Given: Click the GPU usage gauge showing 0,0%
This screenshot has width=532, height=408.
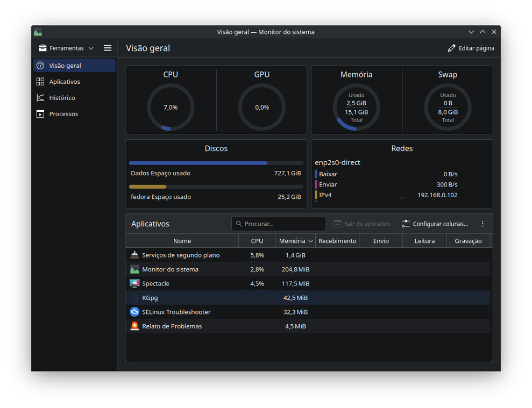Looking at the screenshot, I should [262, 107].
